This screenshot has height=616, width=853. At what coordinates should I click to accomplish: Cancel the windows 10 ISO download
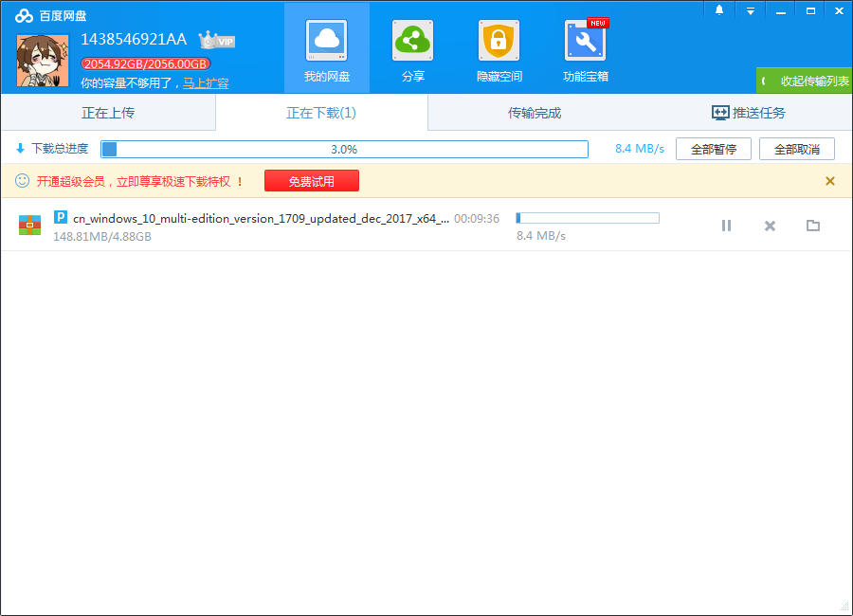(x=770, y=226)
